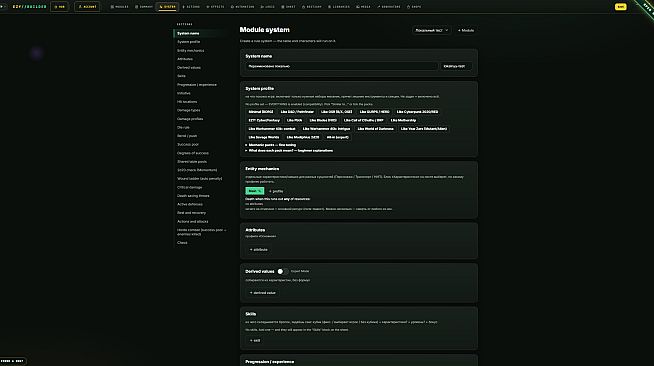Screen dimensions: 654x366
Task: Choose the Like World of Darkness profile
Action: (x=375, y=129)
